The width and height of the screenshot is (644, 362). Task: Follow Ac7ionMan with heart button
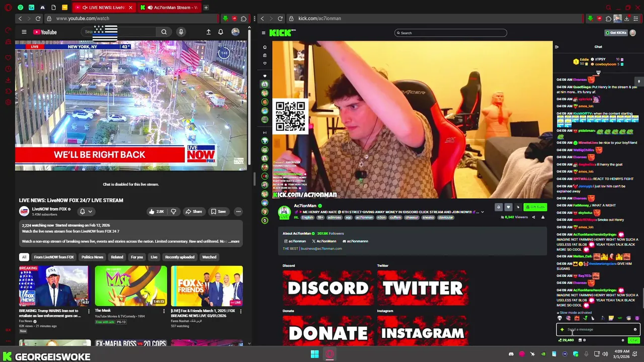[508, 207]
